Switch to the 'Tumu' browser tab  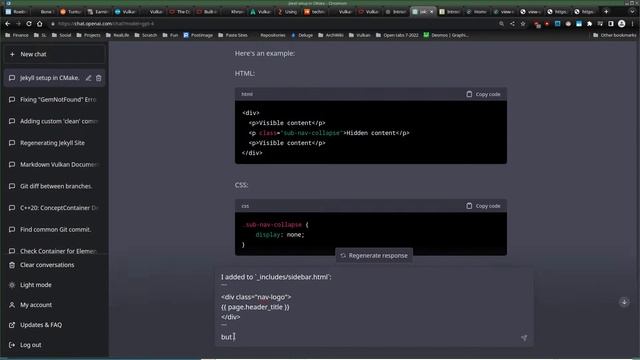[x=70, y=12]
